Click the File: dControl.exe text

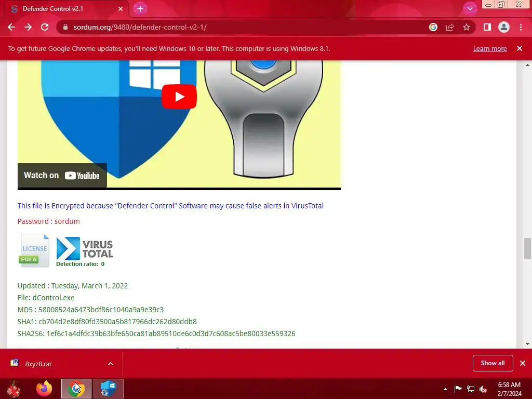coord(46,298)
